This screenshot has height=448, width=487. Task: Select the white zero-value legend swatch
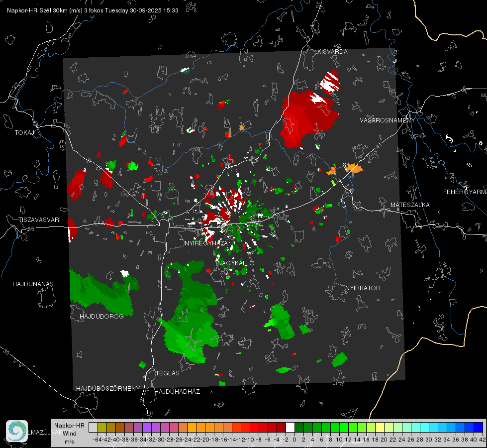290,427
